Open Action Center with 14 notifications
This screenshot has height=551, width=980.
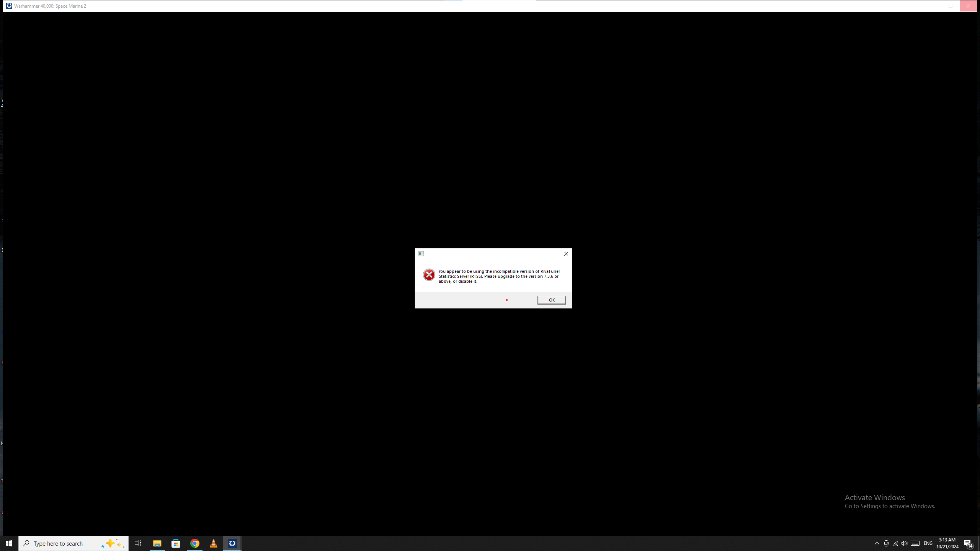[x=968, y=543]
